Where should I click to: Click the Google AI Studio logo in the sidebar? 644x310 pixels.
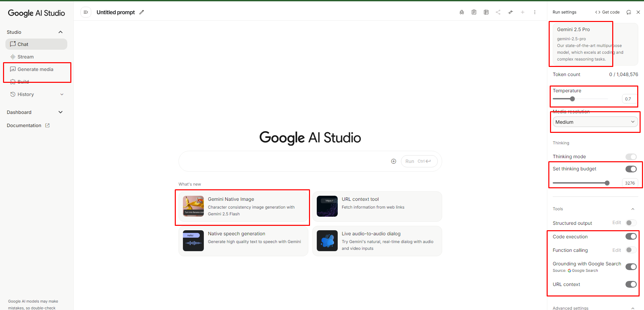click(37, 13)
